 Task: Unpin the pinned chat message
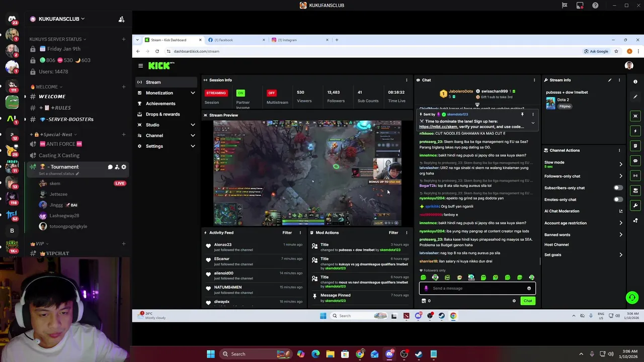pyautogui.click(x=522, y=114)
